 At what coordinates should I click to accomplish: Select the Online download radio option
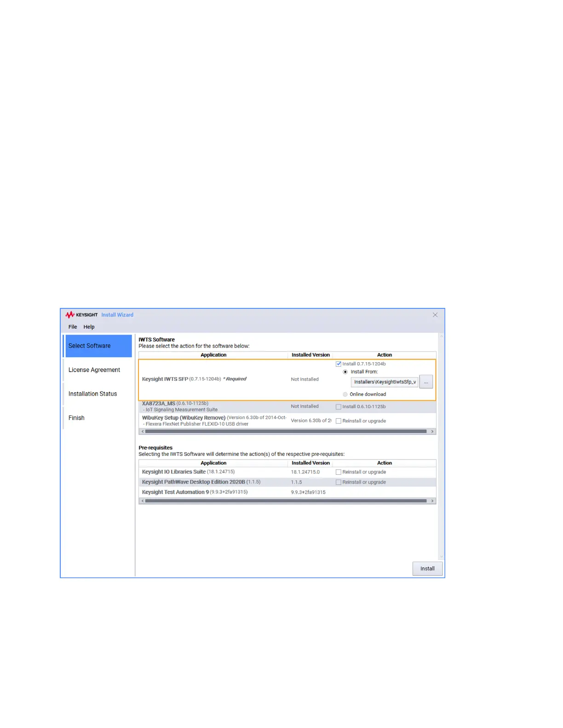pos(345,394)
